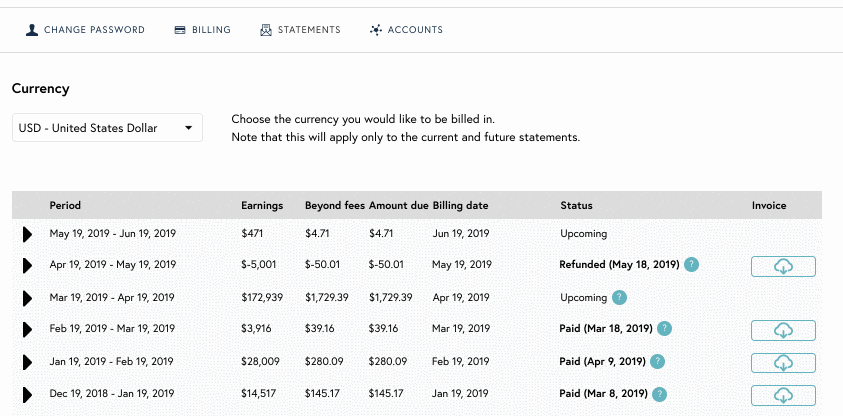Download the Apr 19 - May 19 invoice
The image size is (843, 416).
point(783,267)
